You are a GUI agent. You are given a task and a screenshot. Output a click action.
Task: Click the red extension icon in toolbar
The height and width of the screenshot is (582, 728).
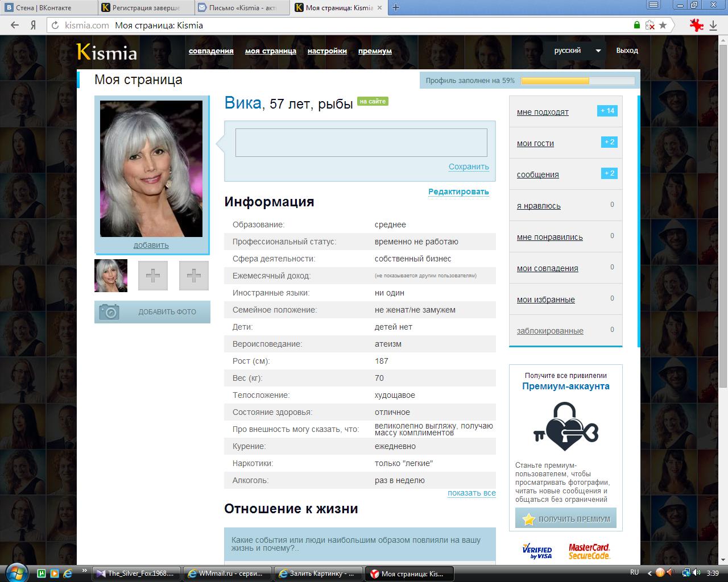click(x=696, y=25)
